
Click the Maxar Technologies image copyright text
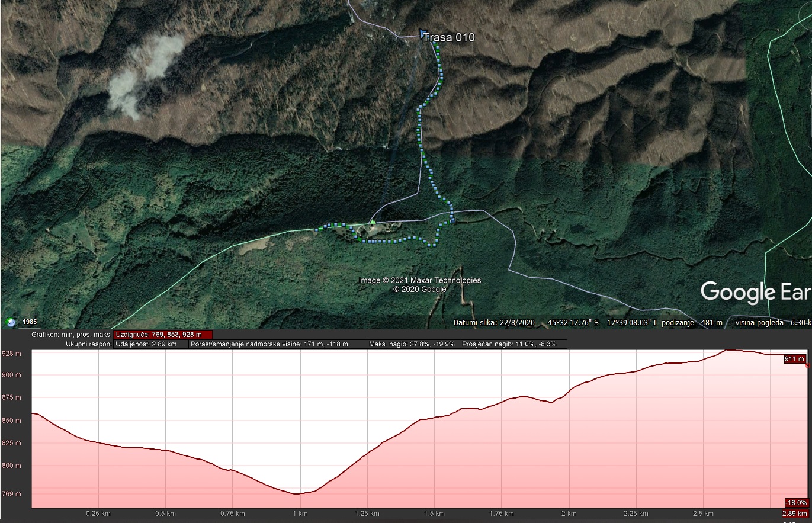tap(419, 281)
